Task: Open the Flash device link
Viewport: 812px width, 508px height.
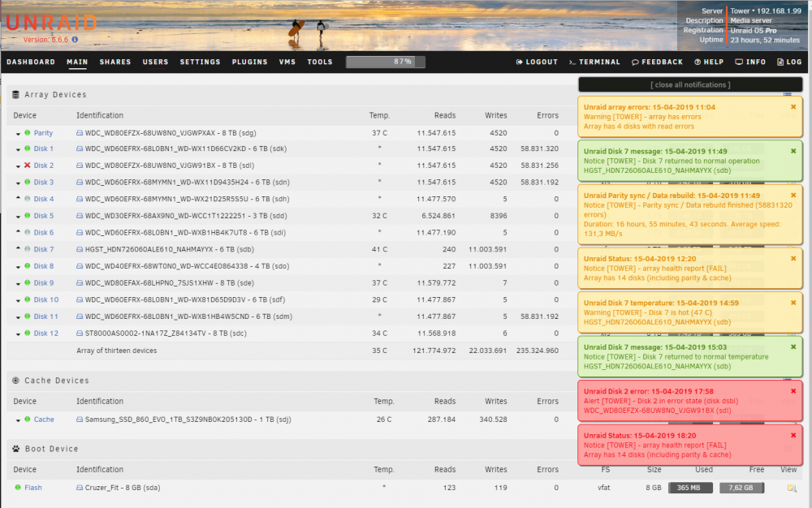Action: (33, 488)
